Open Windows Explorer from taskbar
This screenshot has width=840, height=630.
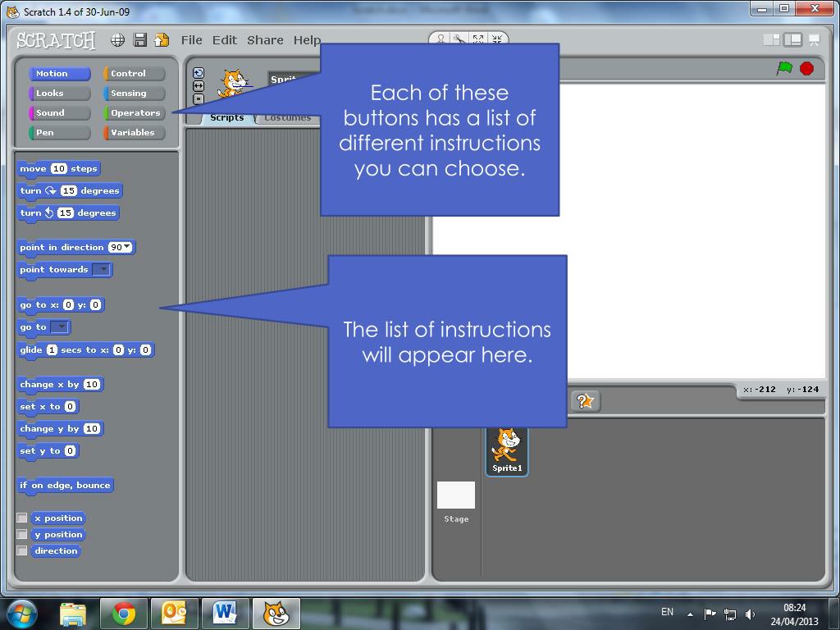[x=72, y=614]
